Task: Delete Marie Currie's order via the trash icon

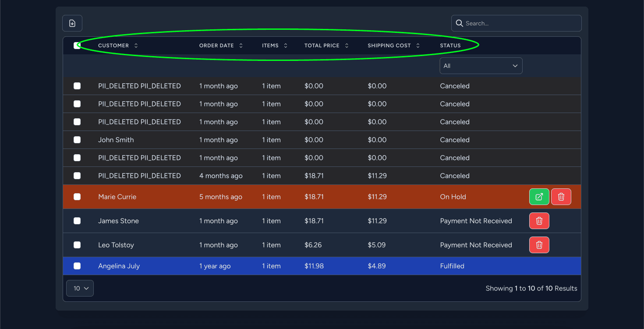Action: point(561,197)
